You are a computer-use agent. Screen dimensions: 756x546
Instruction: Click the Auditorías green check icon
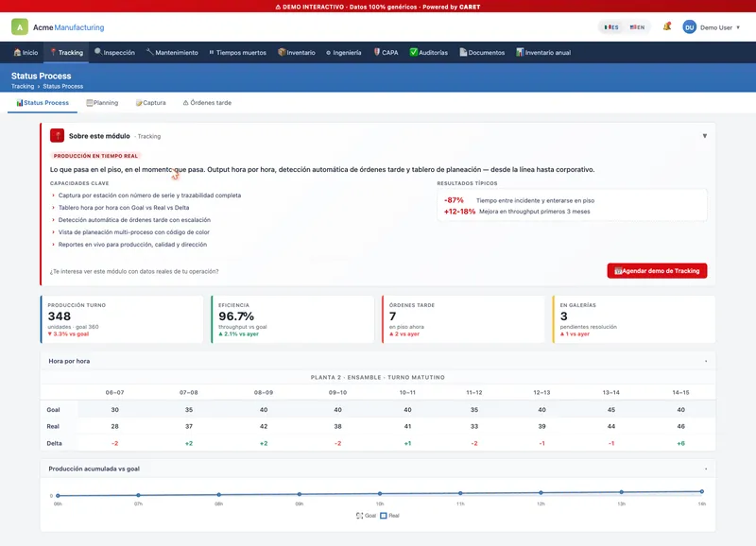(413, 52)
